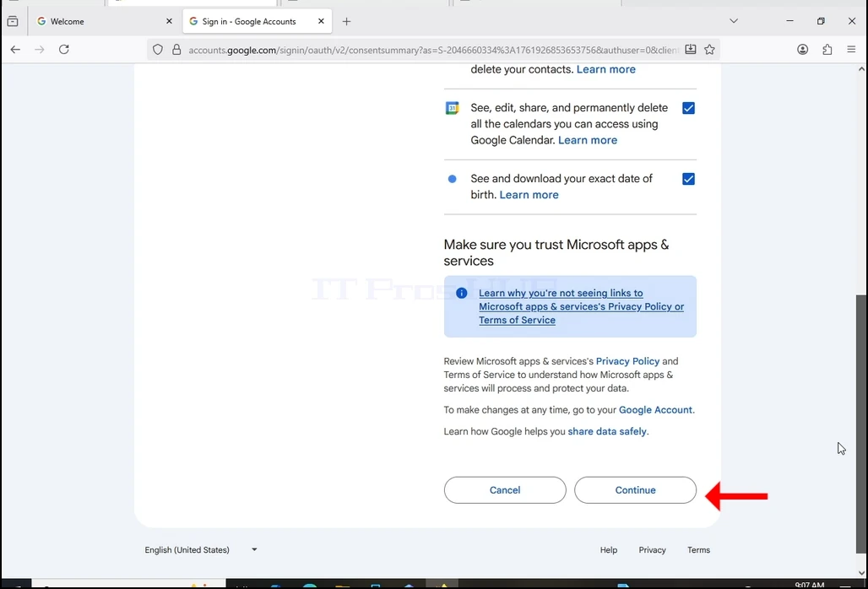Click the Make sure you trust Microsoft apps heading
Viewport: 868px width, 589px height.
(x=556, y=253)
